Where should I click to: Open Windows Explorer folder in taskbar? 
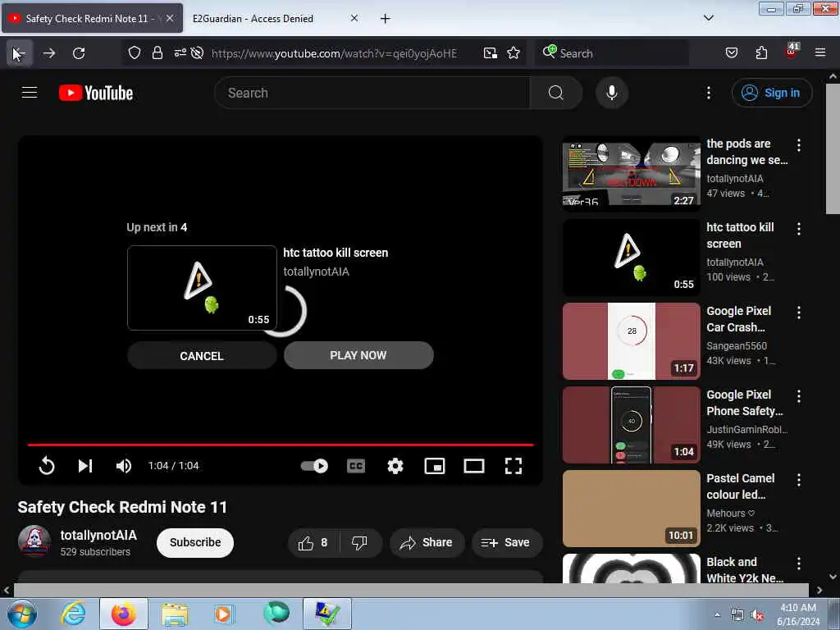click(x=175, y=614)
